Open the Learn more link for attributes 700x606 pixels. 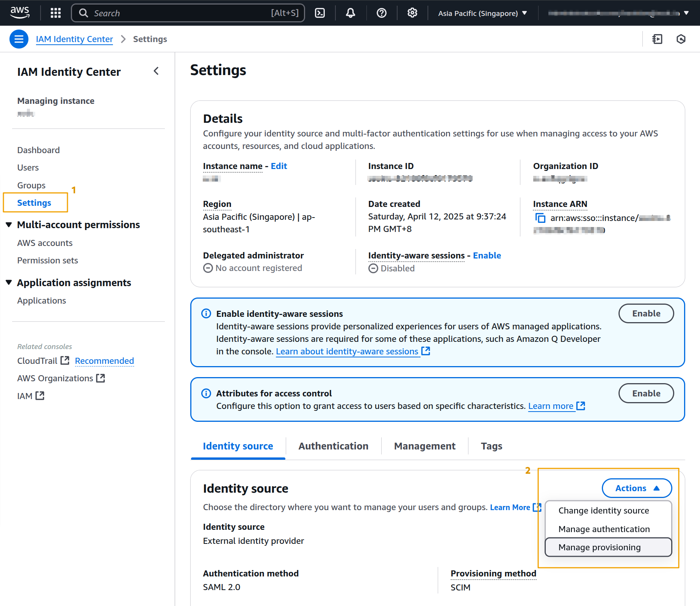click(551, 406)
